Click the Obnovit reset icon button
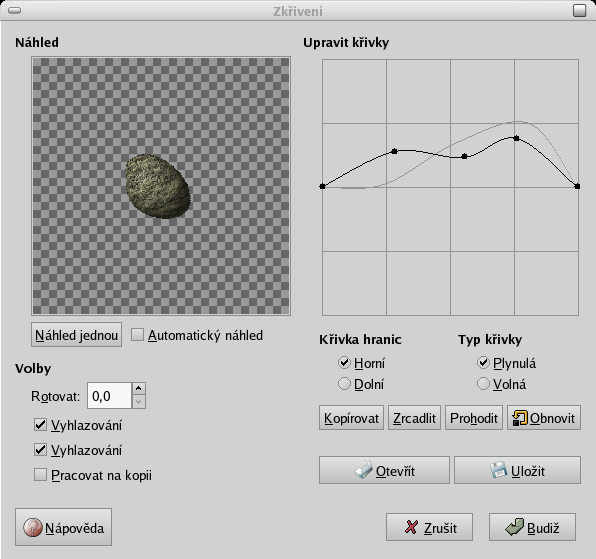 click(x=544, y=418)
